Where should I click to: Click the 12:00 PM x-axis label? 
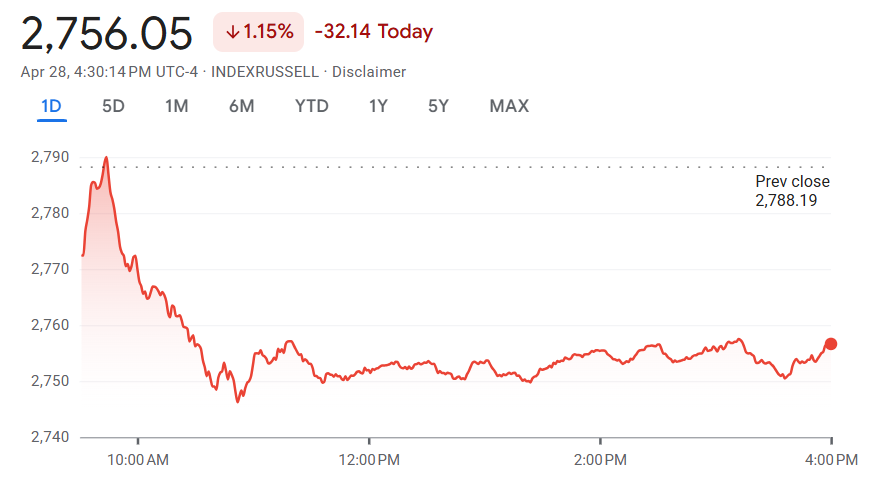369,460
